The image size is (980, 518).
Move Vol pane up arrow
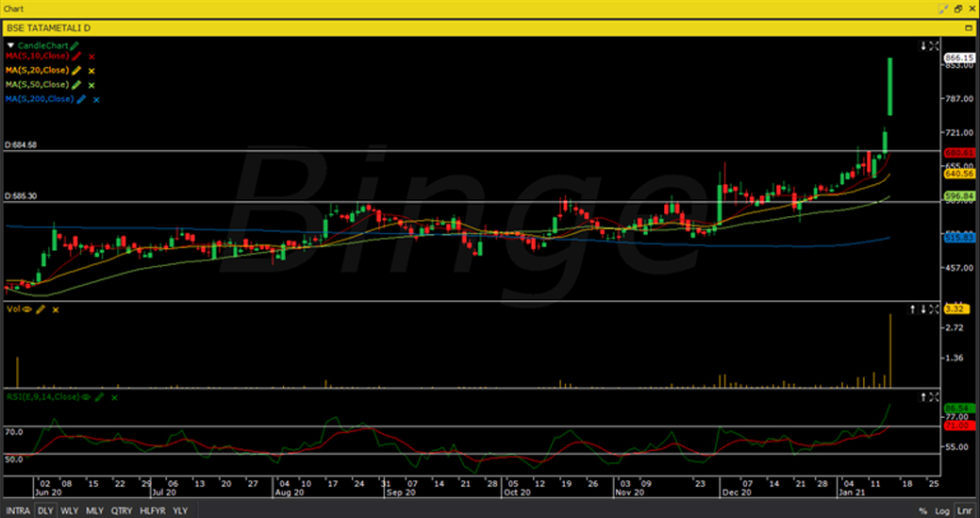[913, 309]
